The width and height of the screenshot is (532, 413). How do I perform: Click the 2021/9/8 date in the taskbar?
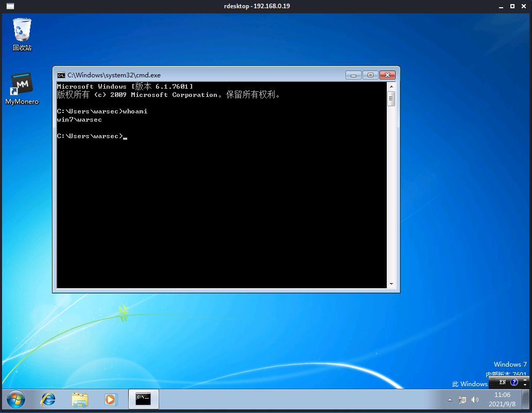(x=502, y=404)
